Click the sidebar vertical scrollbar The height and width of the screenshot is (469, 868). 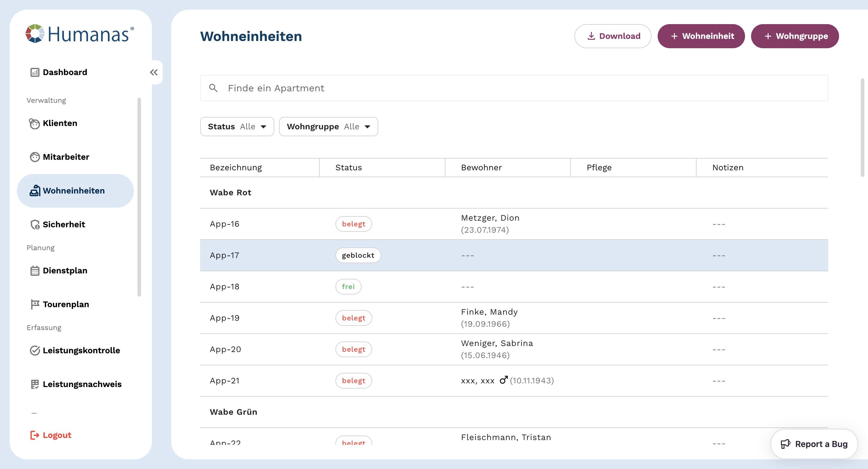139,197
